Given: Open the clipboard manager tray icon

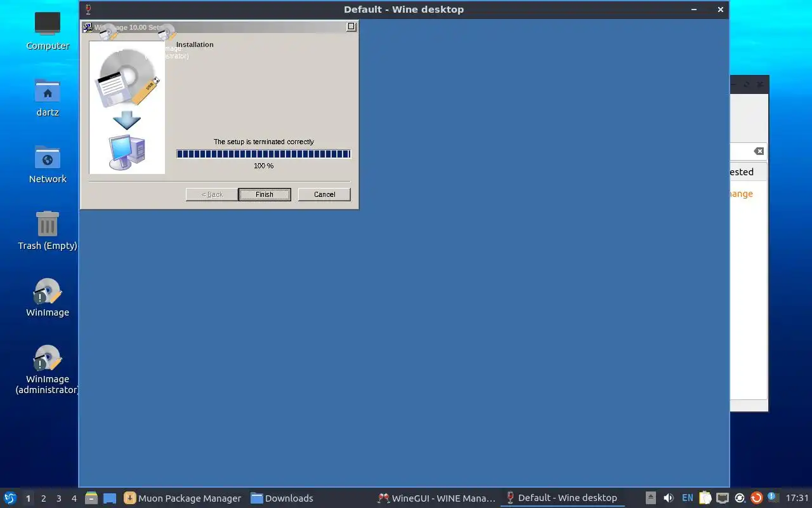Looking at the screenshot, I should click(705, 498).
